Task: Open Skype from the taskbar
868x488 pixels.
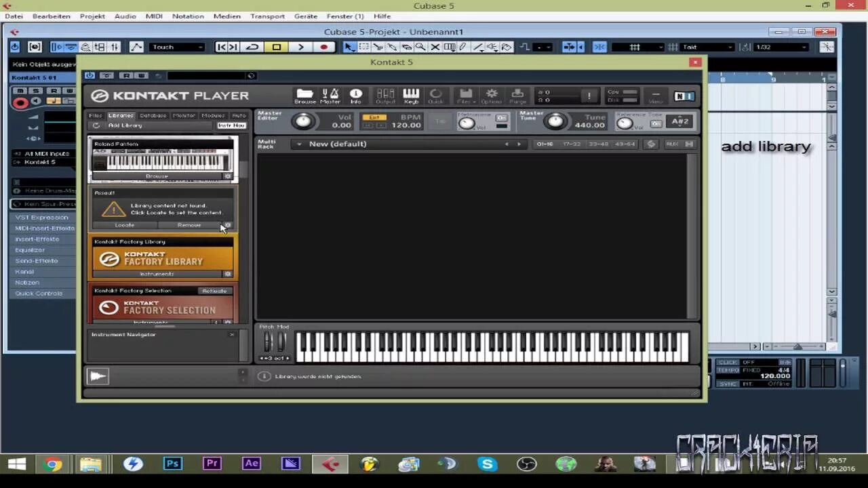Action: point(487,464)
